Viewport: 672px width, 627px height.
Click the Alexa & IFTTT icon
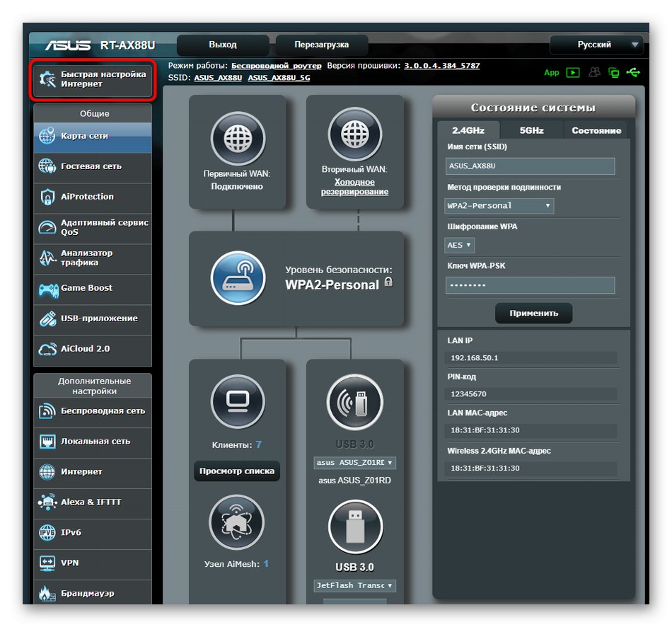tap(47, 502)
